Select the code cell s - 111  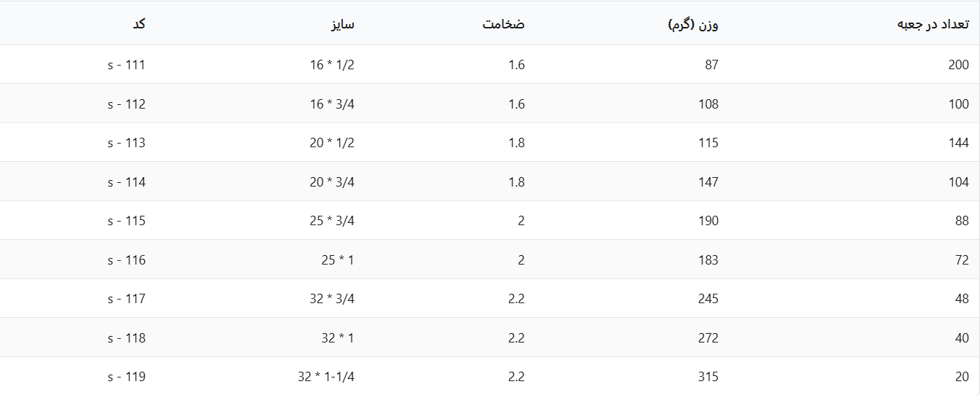[127, 65]
